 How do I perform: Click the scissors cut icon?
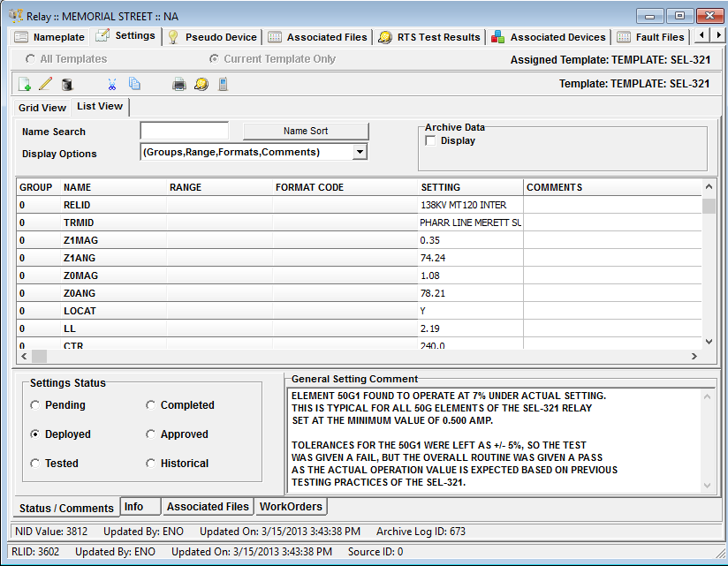click(x=112, y=84)
